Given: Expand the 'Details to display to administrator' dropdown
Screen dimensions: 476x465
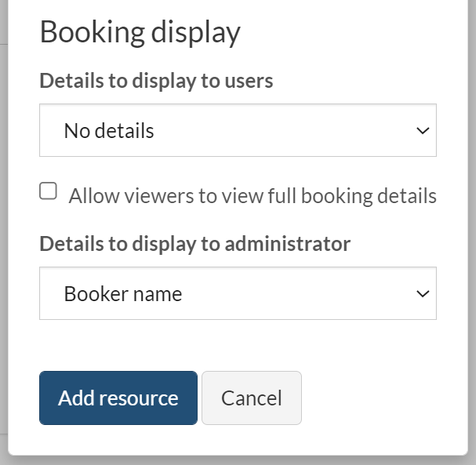Looking at the screenshot, I should click(x=237, y=293).
